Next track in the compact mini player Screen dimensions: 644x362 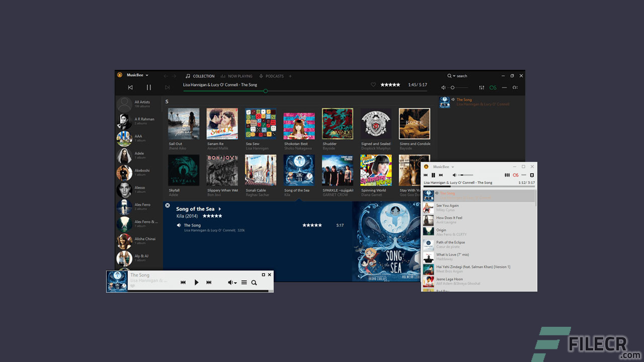(209, 283)
